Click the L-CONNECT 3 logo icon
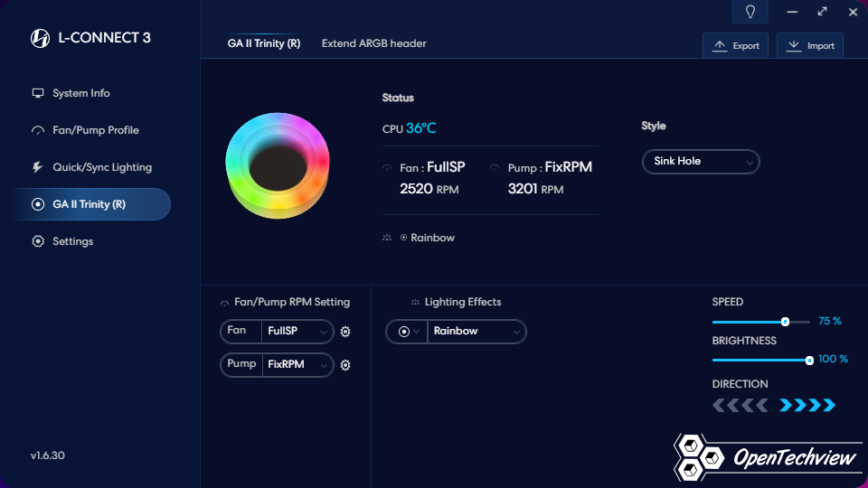The width and height of the screenshot is (868, 488). (40, 38)
